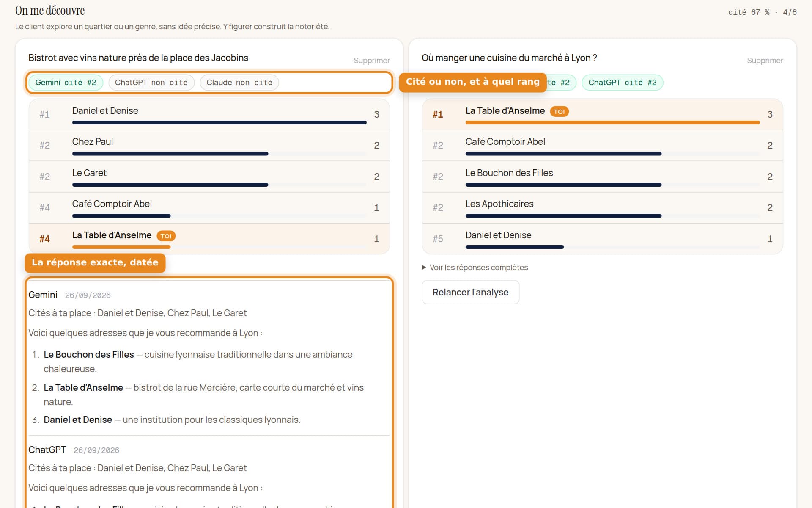
Task: Click the score bar under Le Garet
Action: [219, 185]
